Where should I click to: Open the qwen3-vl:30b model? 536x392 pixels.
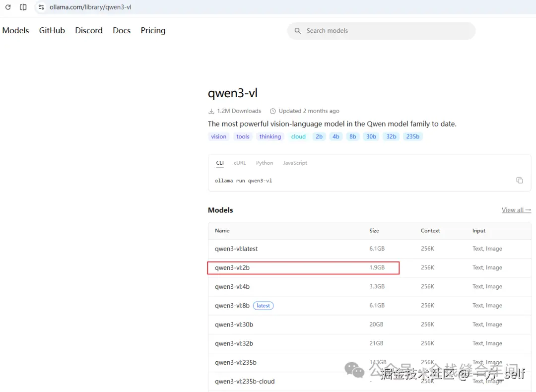click(234, 325)
